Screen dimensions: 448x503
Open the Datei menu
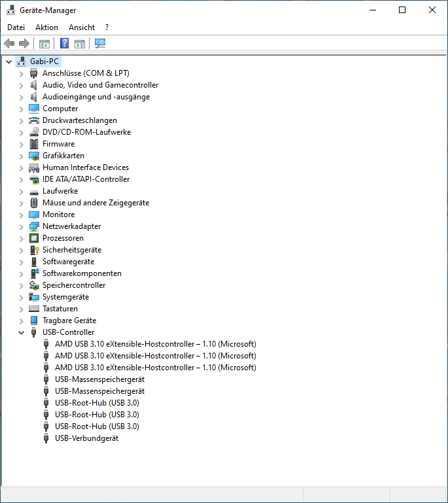pyautogui.click(x=16, y=27)
